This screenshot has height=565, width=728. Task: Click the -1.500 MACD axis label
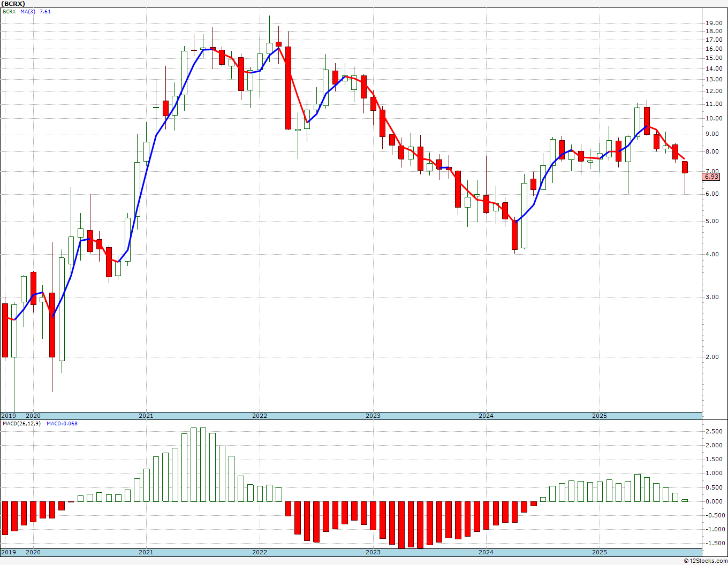[715, 544]
